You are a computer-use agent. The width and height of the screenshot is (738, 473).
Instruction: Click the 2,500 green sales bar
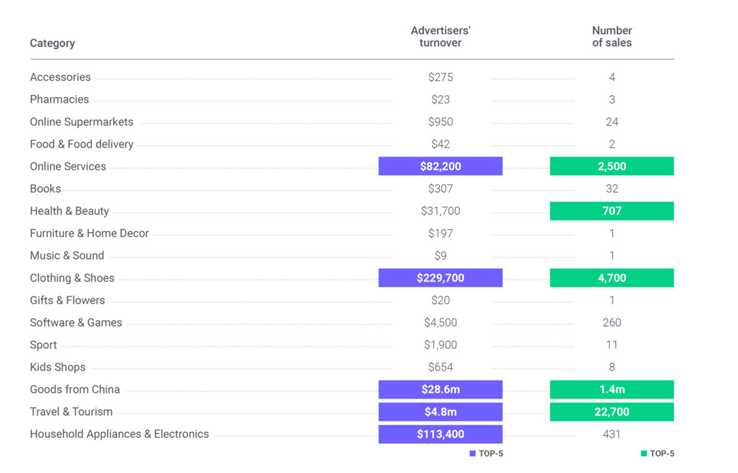(611, 166)
